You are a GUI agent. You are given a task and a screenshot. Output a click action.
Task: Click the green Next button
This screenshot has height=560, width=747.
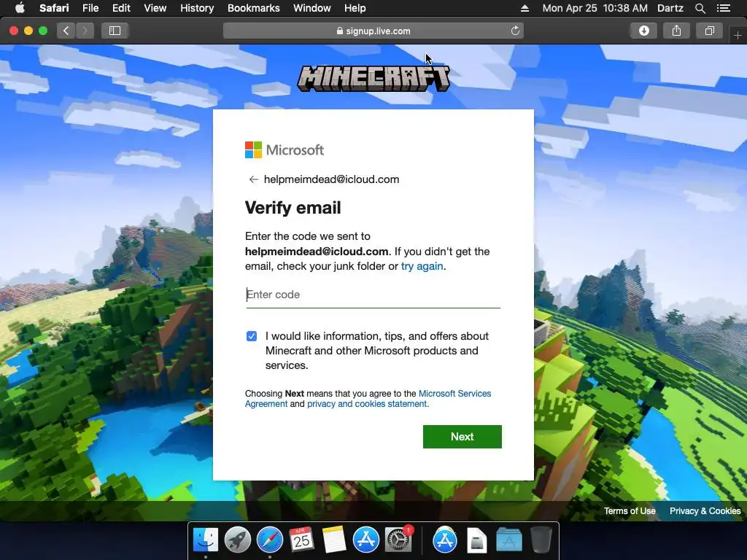coord(462,437)
